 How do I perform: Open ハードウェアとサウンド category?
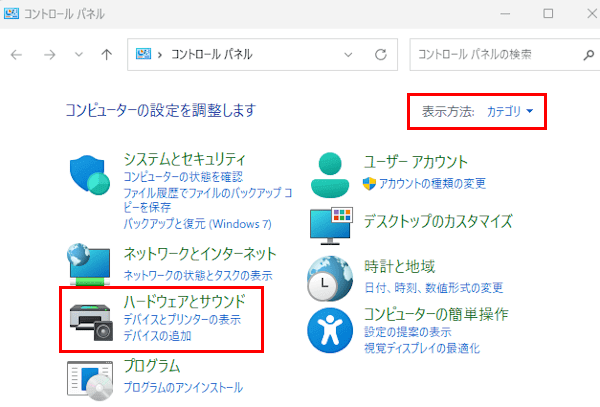184,300
